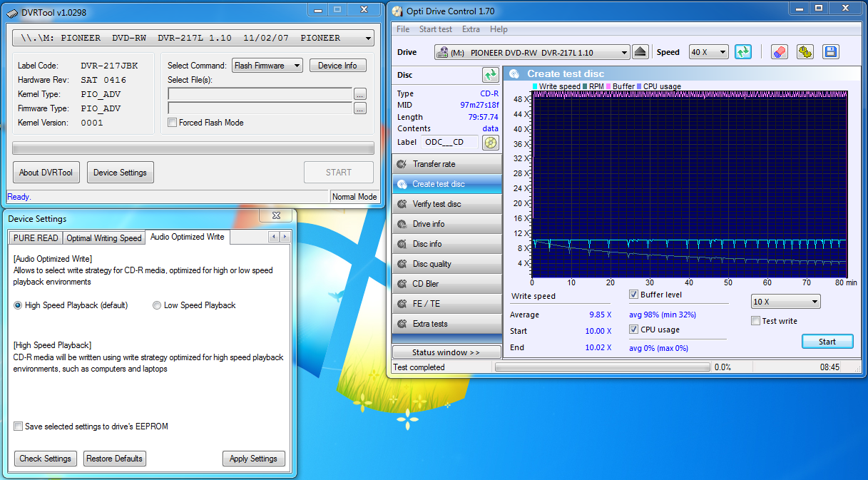Click the DVRTool flash progress bar
The height and width of the screenshot is (480, 868).
tap(193, 148)
